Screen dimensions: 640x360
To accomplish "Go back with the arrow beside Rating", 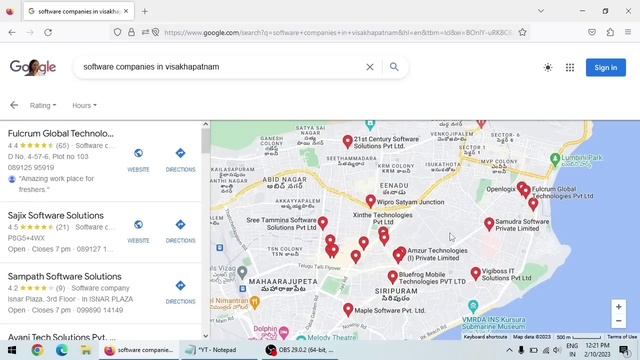I will click(x=14, y=105).
